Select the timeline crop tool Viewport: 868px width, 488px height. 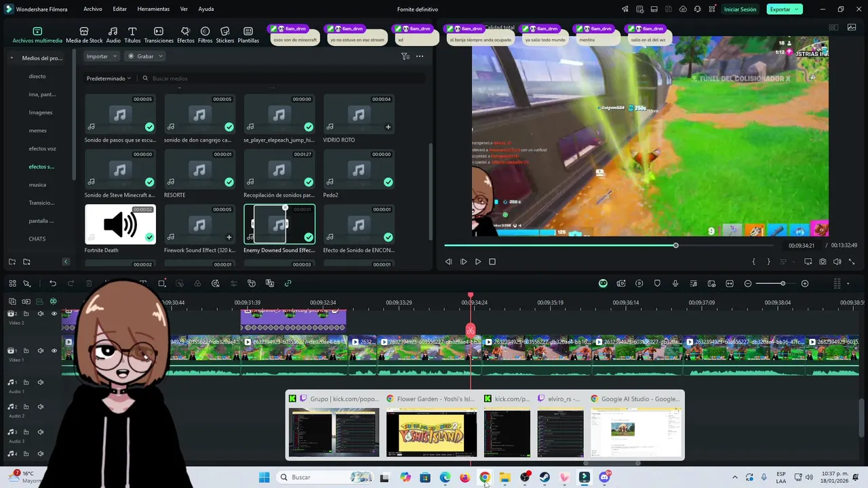[162, 283]
